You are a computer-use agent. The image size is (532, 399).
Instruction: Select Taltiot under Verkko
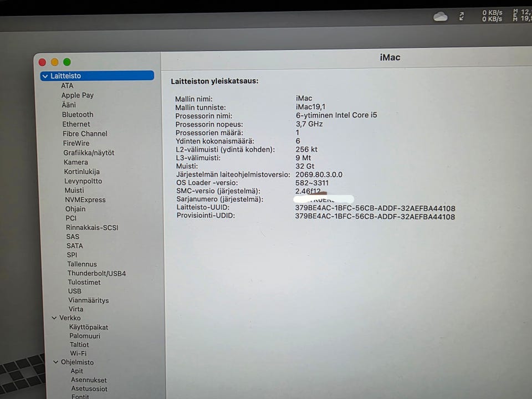click(x=79, y=345)
